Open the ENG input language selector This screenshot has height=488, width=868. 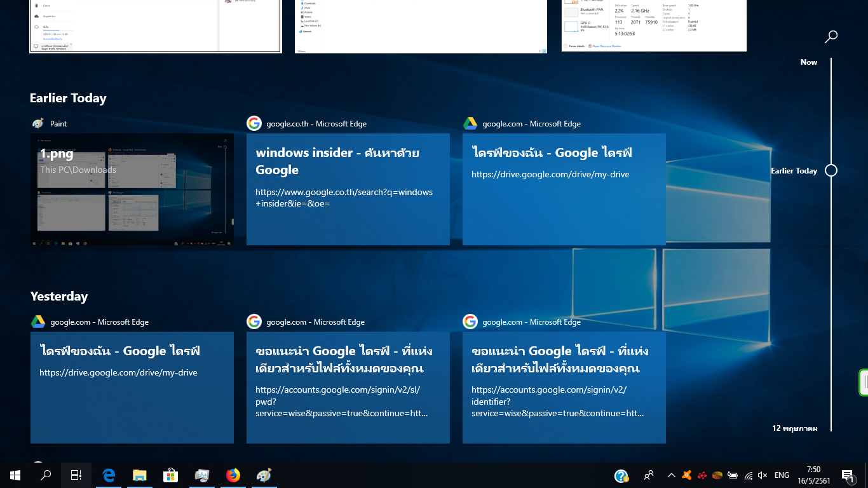782,475
